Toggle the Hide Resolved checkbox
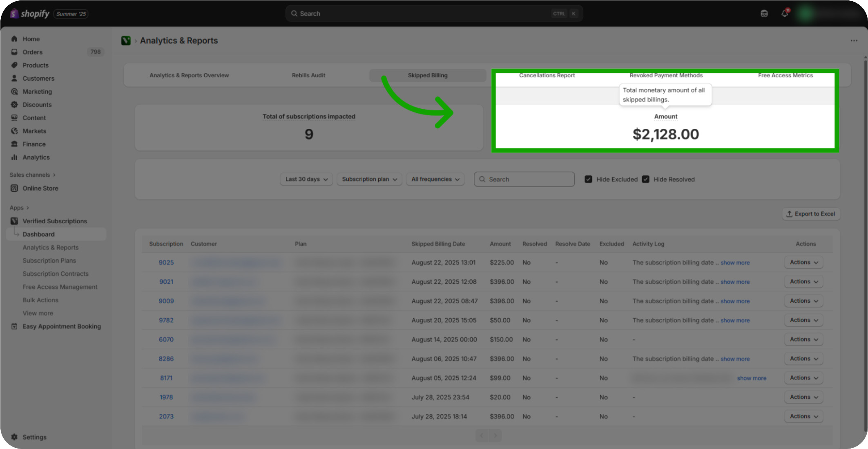The image size is (868, 449). [645, 179]
